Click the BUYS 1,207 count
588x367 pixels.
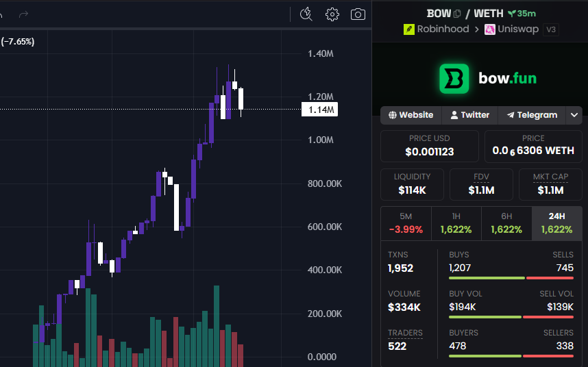click(x=460, y=268)
